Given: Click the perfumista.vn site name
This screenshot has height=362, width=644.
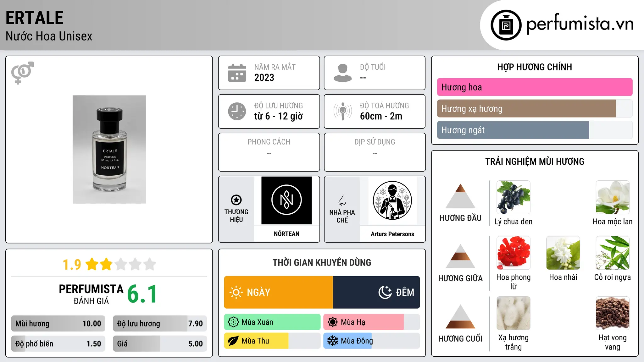Looking at the screenshot, I should point(580,24).
